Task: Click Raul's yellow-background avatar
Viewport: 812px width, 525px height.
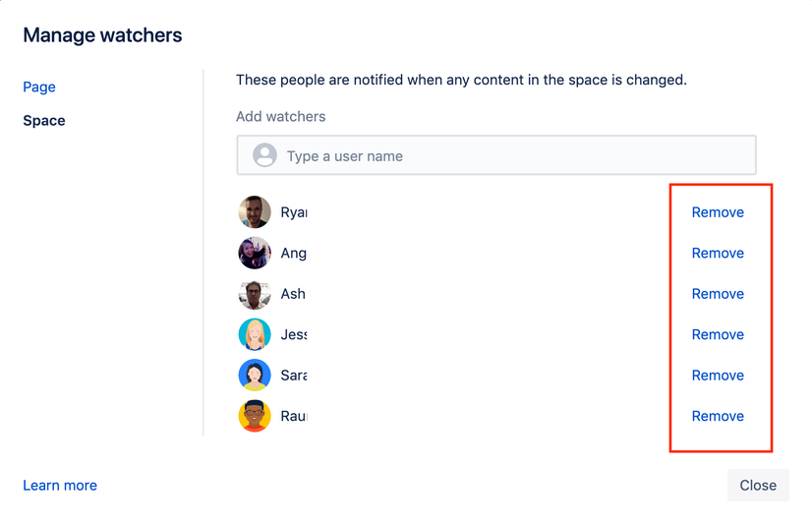Action: [x=255, y=416]
